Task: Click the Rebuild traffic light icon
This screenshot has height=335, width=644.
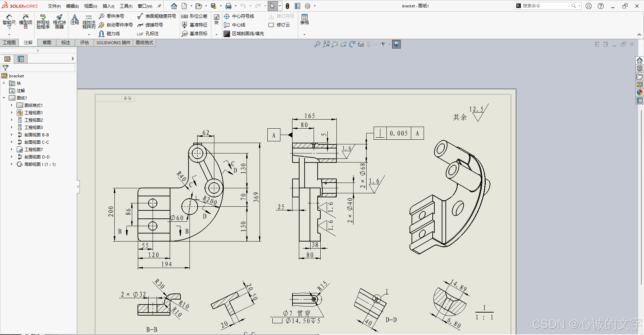Action: pyautogui.click(x=287, y=6)
